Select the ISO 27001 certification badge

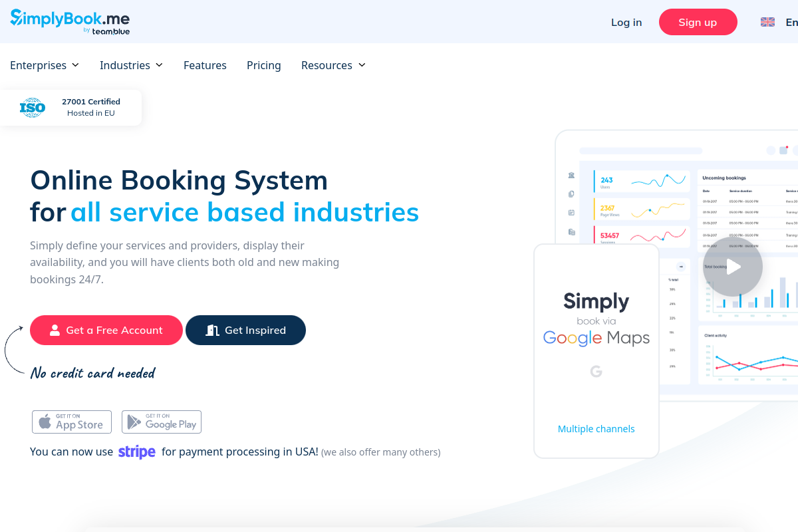tap(70, 108)
